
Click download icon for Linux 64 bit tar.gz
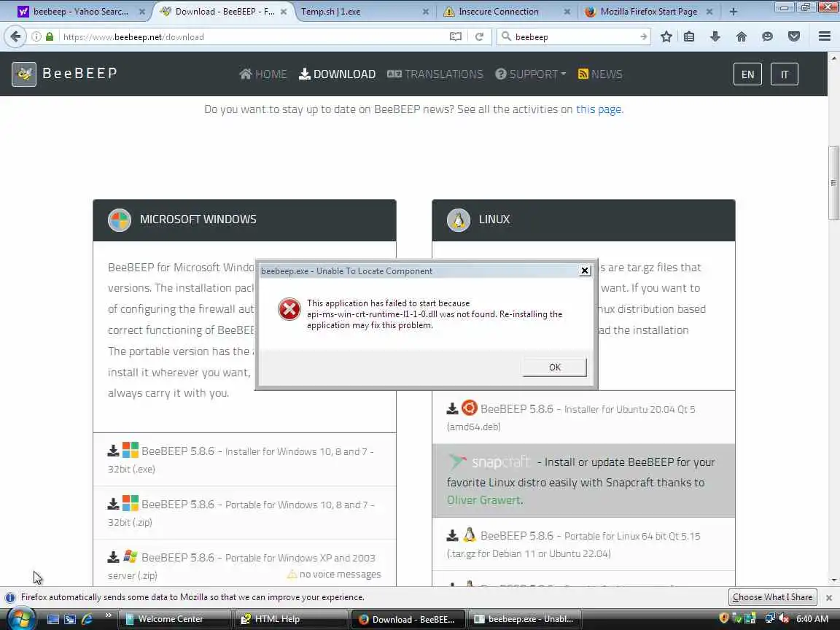coord(452,535)
